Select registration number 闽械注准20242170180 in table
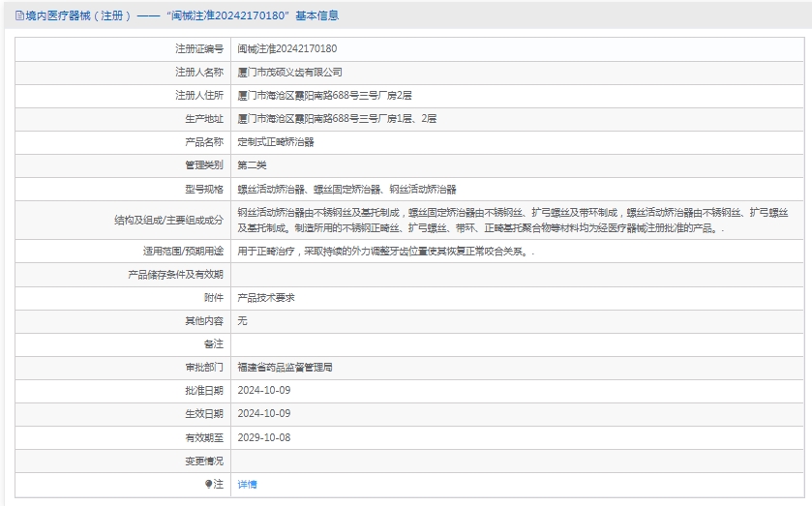 [x=287, y=48]
